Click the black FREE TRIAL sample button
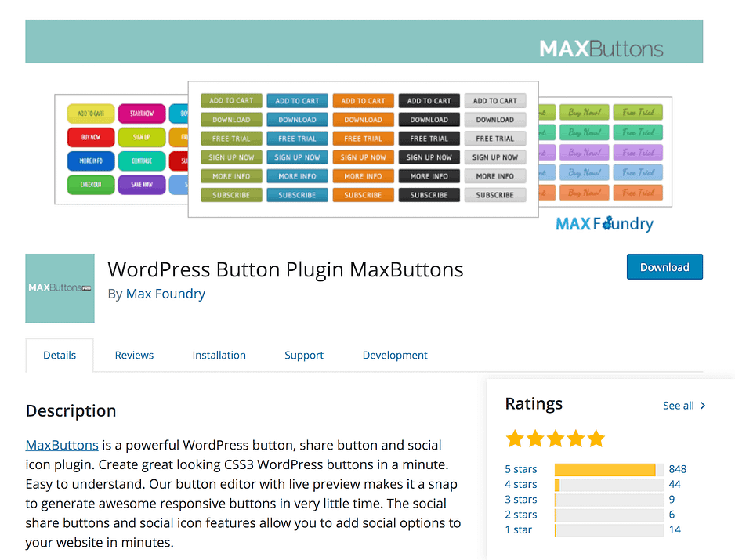The height and width of the screenshot is (560, 735). pos(429,139)
